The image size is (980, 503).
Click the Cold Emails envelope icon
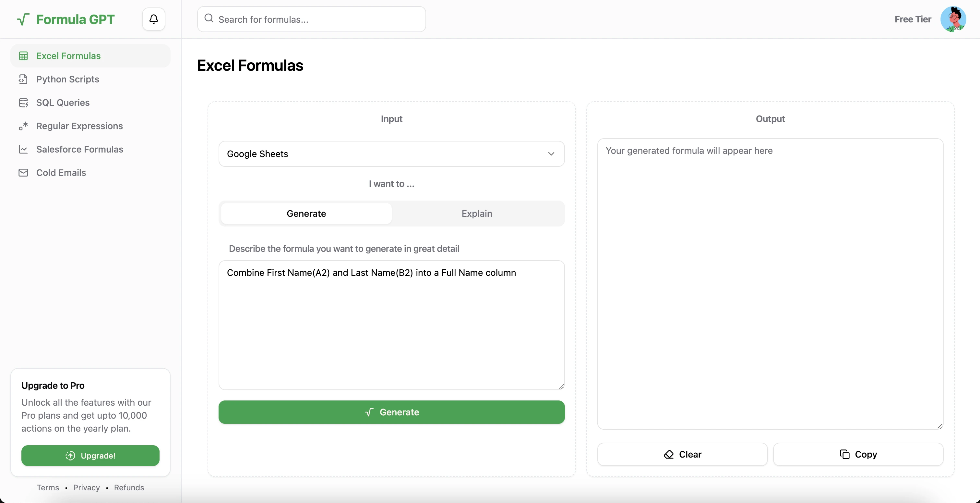23,173
